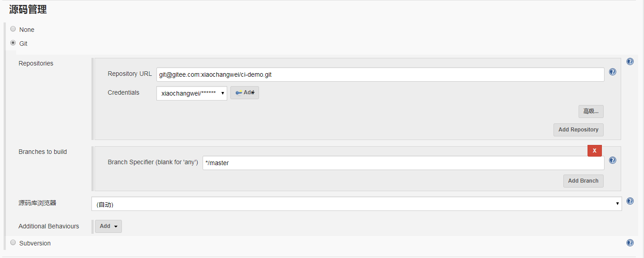Viewport: 644px width, 258px height.
Task: Click help icon beside Repository URL field
Action: (x=613, y=72)
